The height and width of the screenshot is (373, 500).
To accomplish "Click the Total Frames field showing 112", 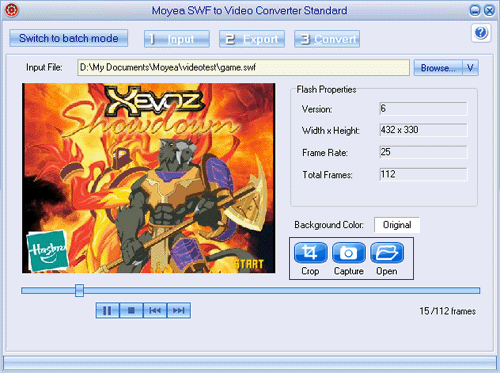I will click(423, 174).
